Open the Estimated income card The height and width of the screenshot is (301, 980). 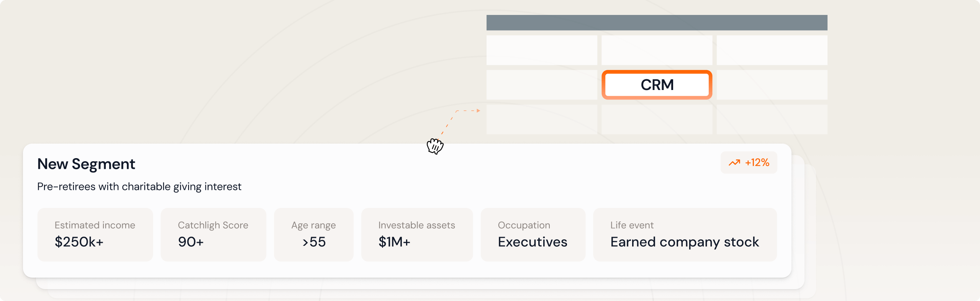pos(95,234)
